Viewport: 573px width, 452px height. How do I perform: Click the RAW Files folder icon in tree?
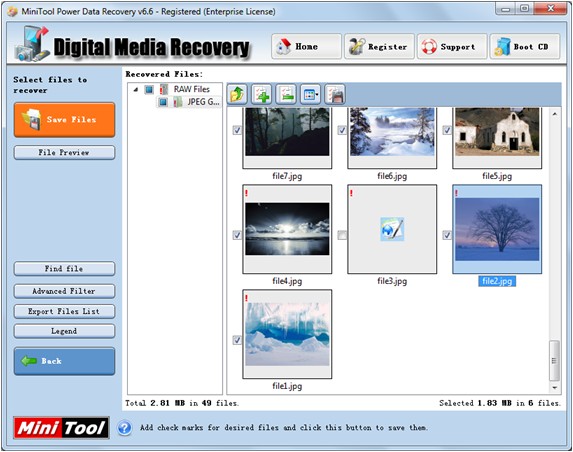click(x=164, y=89)
